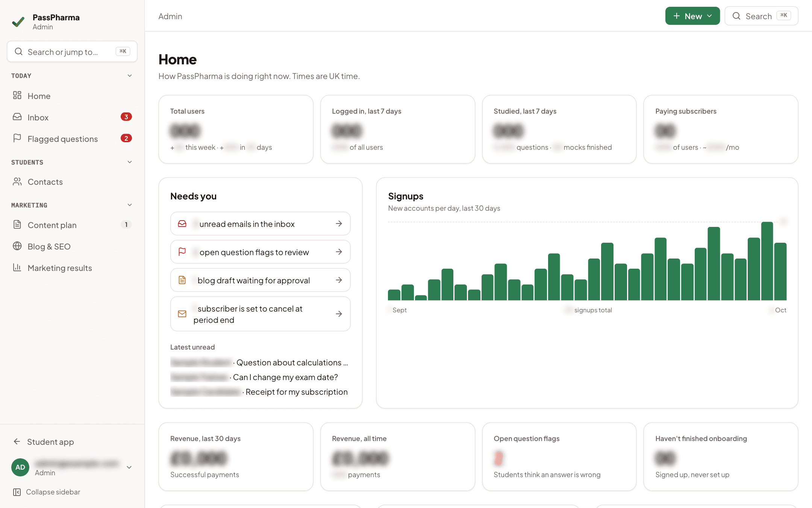
Task: Click the Content plan badge showing 1
Action: pyautogui.click(x=126, y=225)
